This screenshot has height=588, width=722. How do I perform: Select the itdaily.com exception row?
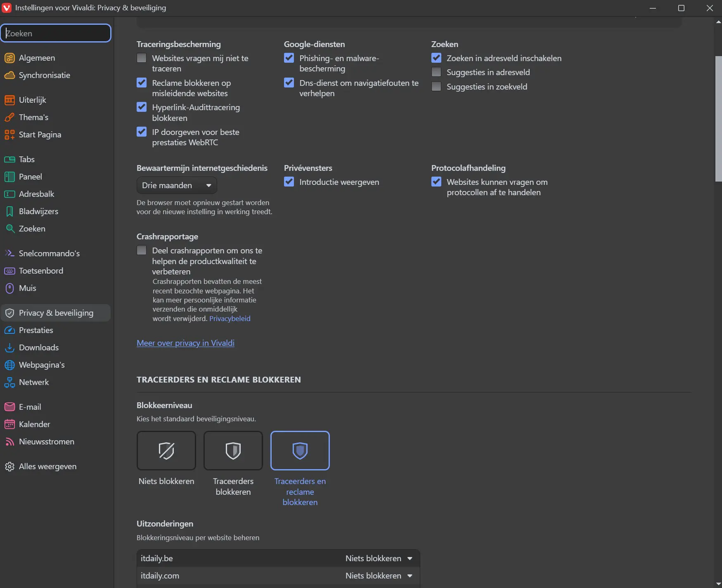pyautogui.click(x=278, y=576)
